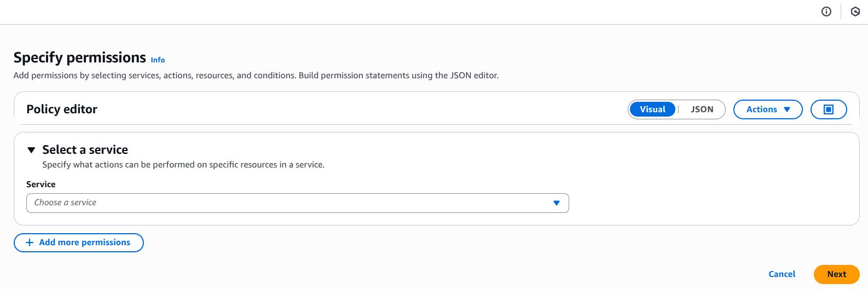868x289 pixels.
Task: Click the Policy editor panel title
Action: pos(62,109)
